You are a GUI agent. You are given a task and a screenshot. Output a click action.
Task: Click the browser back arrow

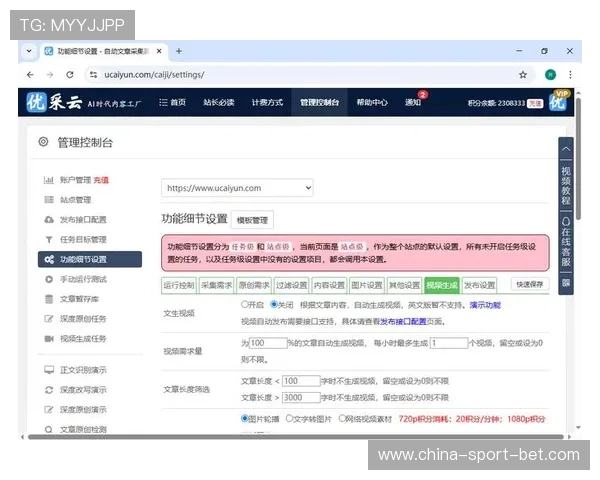click(30, 75)
